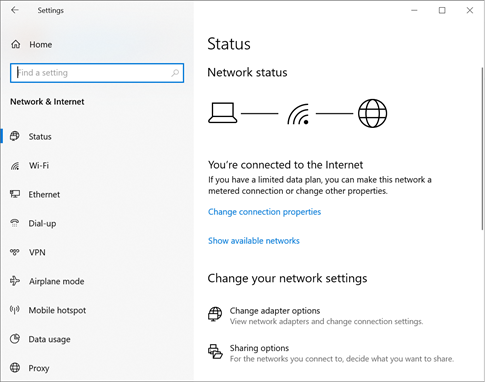Click the search magnifier icon

pyautogui.click(x=175, y=73)
